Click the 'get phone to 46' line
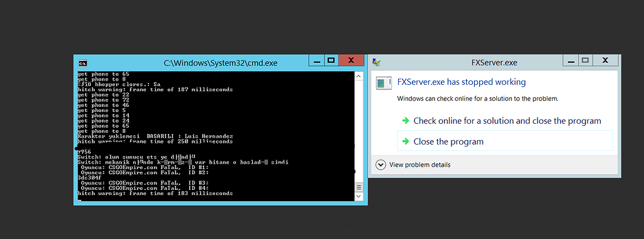Image resolution: width=644 pixels, height=239 pixels. click(104, 105)
